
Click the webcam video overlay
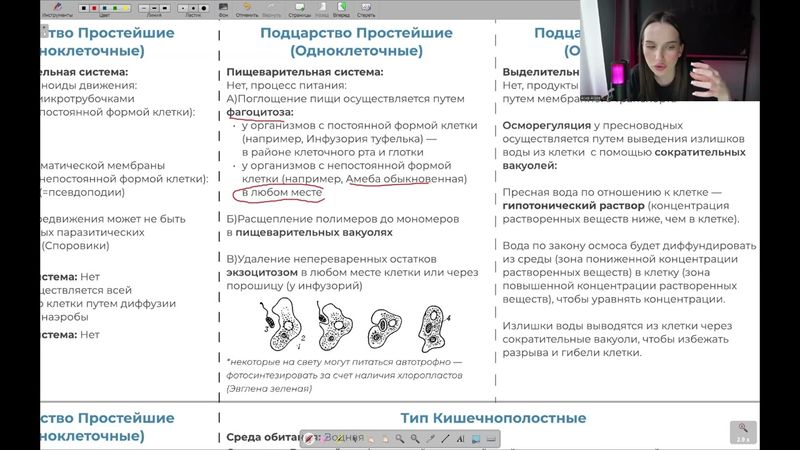(x=669, y=50)
